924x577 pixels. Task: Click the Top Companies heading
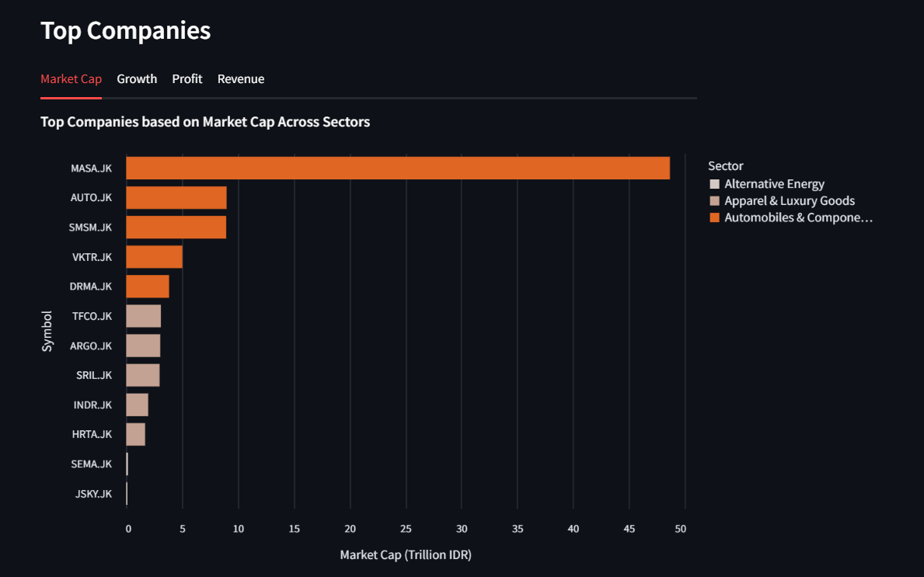coord(125,30)
